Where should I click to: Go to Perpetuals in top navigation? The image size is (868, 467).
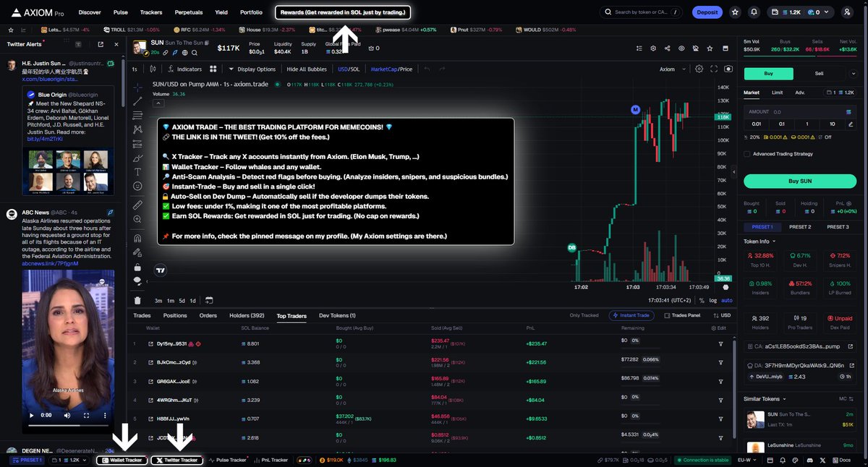188,12
